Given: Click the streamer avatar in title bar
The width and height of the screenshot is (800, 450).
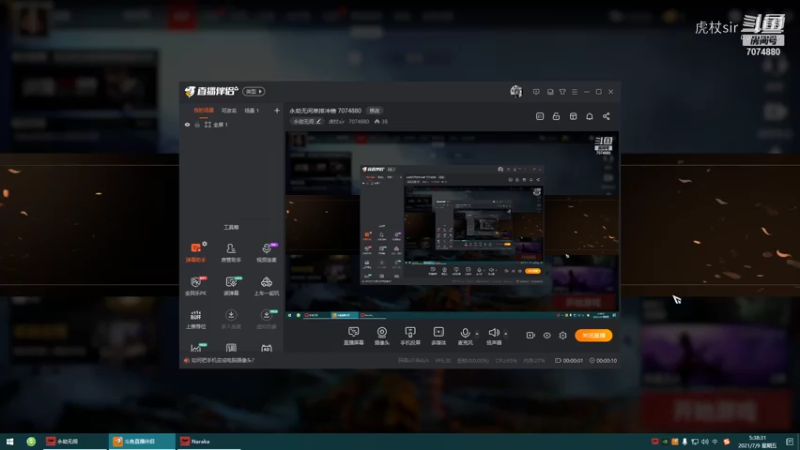Looking at the screenshot, I should coord(516,91).
